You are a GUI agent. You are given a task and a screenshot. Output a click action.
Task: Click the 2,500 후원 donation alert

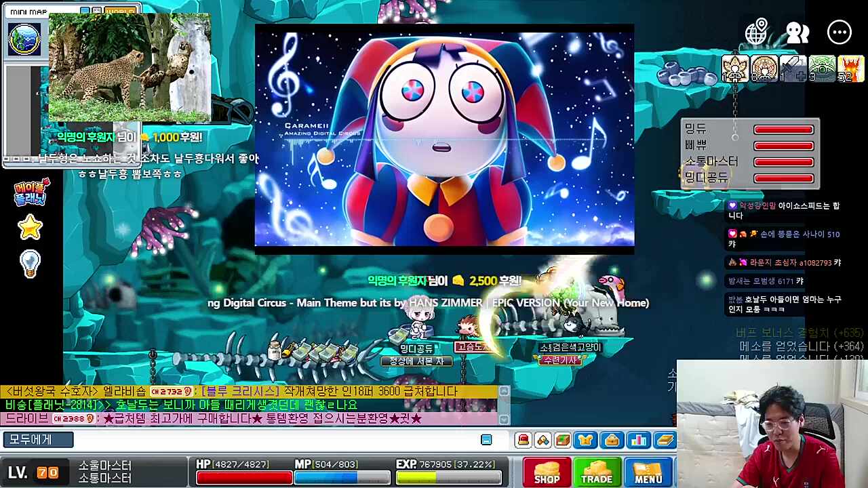tap(444, 281)
